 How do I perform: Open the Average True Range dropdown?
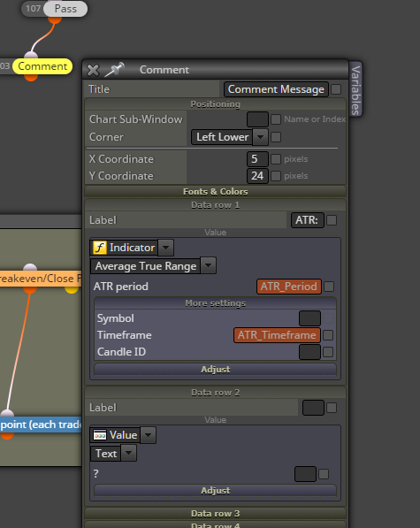pyautogui.click(x=153, y=266)
